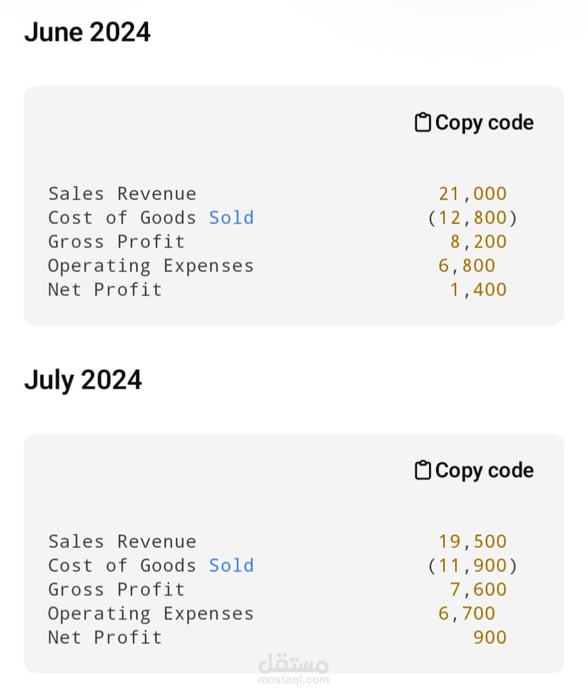This screenshot has height=700, width=588.
Task: Click the 'July 2024' heading
Action: point(83,380)
